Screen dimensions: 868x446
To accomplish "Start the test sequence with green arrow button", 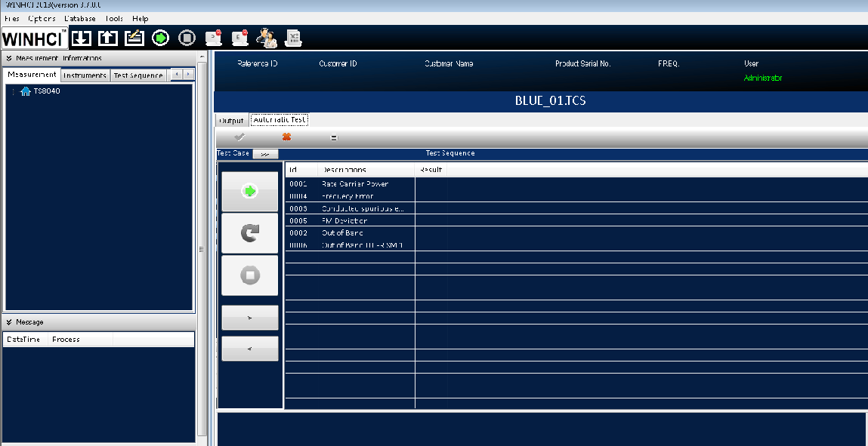I will pos(249,192).
